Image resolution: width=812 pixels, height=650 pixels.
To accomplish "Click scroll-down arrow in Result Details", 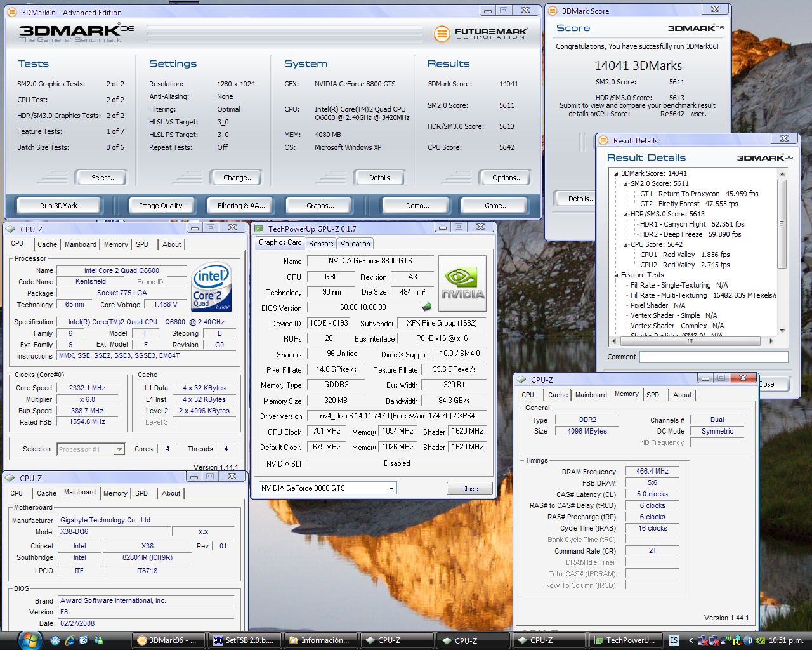I will pos(782,331).
